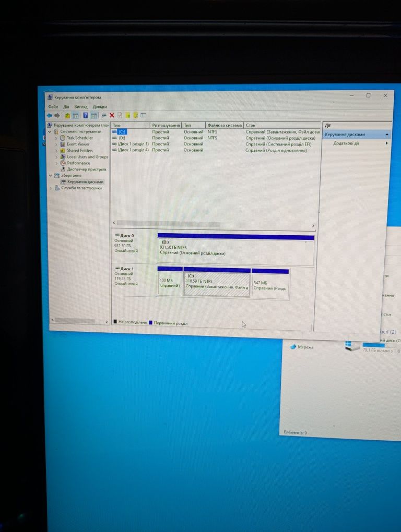The width and height of the screenshot is (401, 532).
Task: Click the Том column header
Action: click(131, 125)
